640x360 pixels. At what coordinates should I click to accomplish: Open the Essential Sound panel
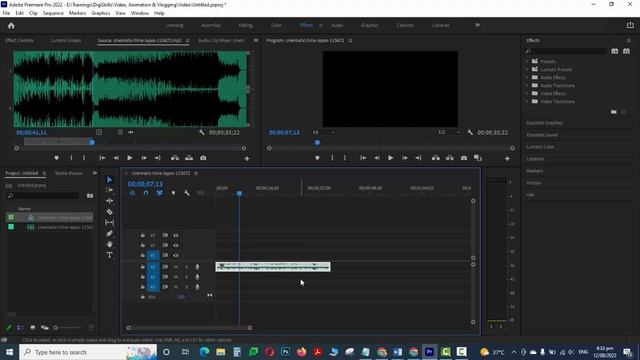pos(542,135)
